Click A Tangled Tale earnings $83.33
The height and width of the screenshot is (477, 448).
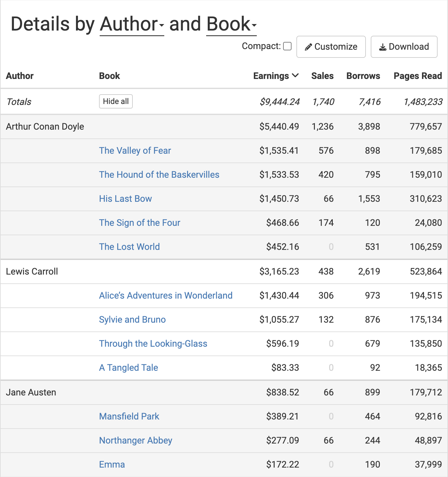[285, 367]
